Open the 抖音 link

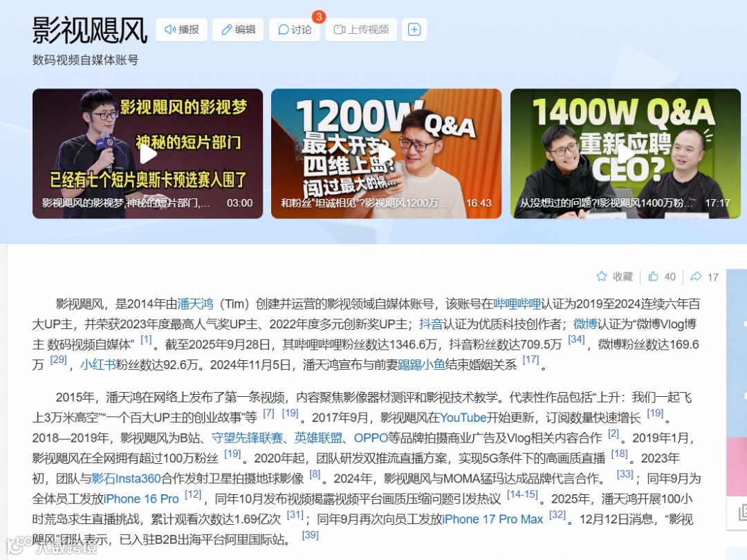tap(431, 324)
